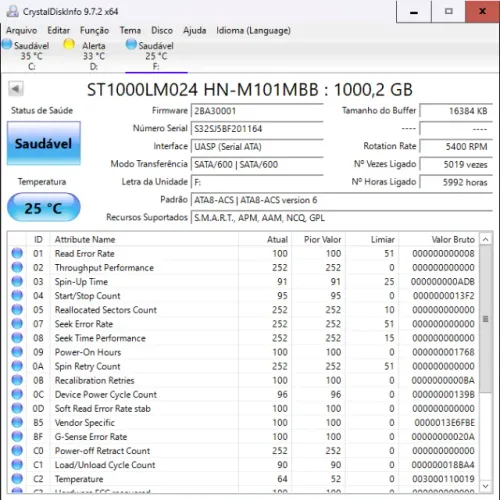Click status dot of Reallocated Sectors Count row
The image size is (500, 500).
(17, 310)
